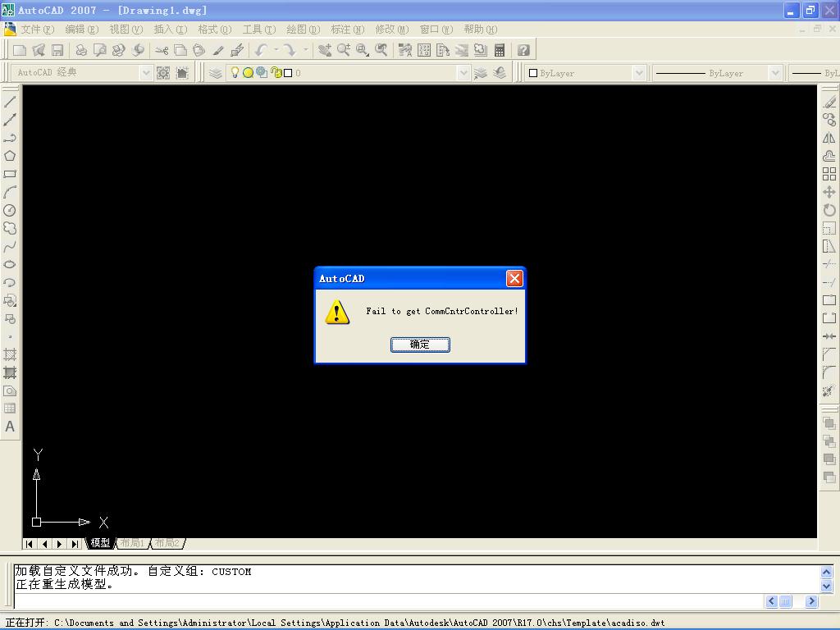Viewport: 840px width, 630px height.
Task: Open the 格式(O) menu
Action: click(x=214, y=30)
